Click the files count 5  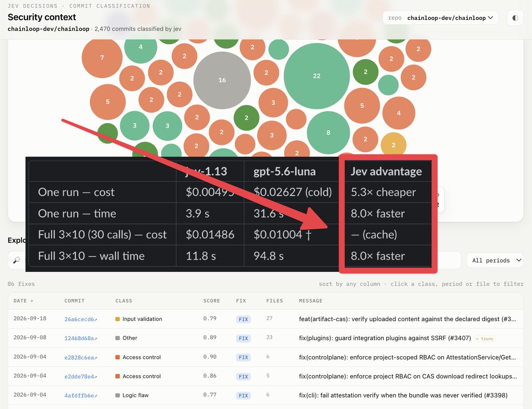click(x=268, y=376)
